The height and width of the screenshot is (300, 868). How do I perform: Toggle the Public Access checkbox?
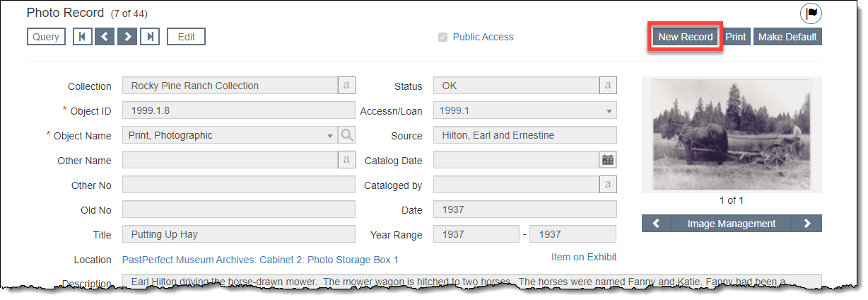tap(443, 37)
